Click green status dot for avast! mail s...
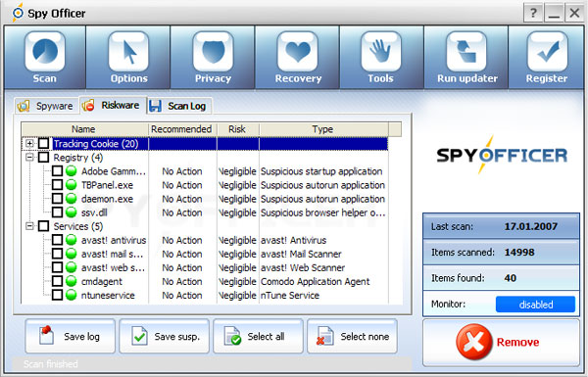 coord(71,254)
